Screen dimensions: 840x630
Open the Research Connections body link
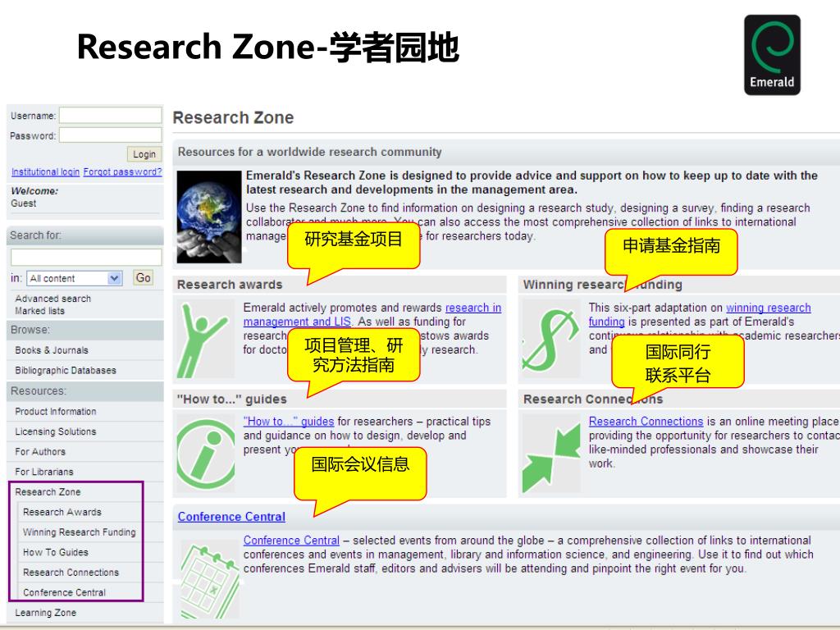(x=646, y=422)
